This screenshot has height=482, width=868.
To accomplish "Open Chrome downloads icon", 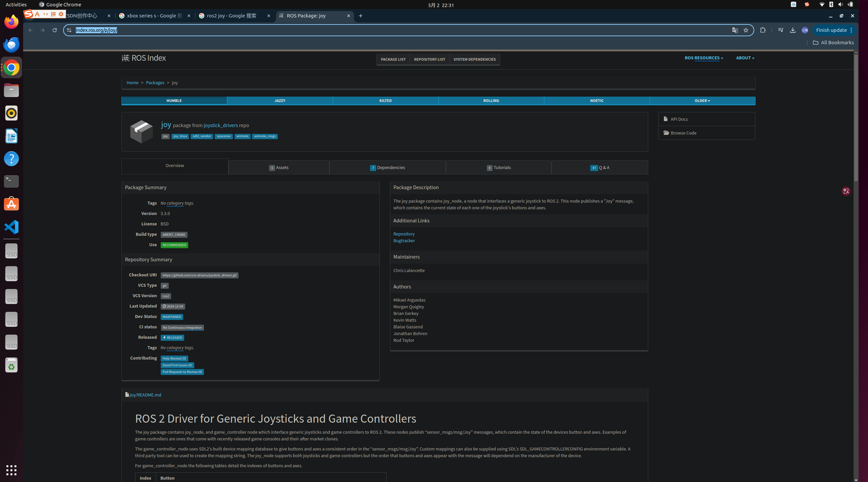I will [793, 30].
